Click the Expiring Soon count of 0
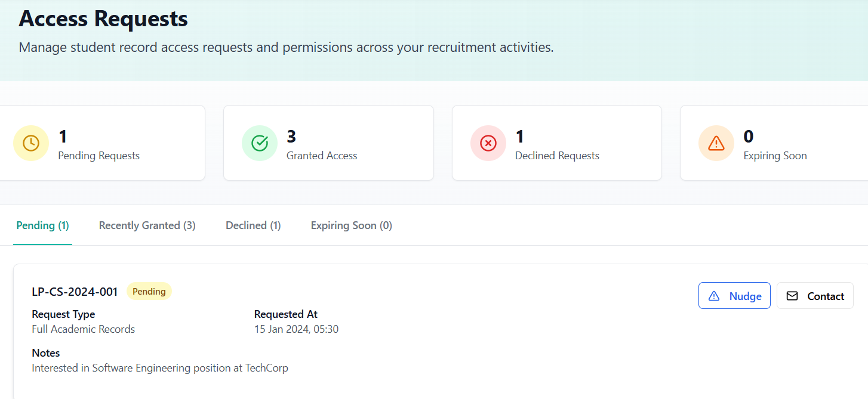The image size is (868, 399). [748, 137]
